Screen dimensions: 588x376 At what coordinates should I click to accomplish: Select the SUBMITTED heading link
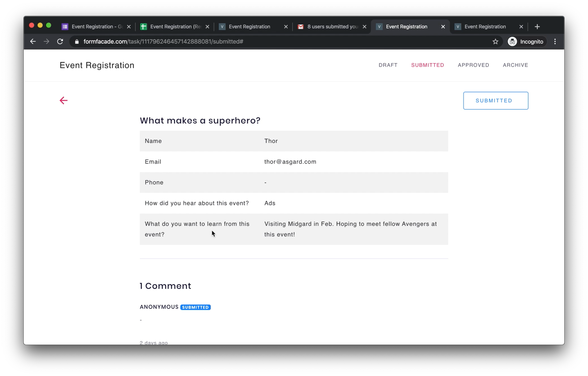[427, 65]
